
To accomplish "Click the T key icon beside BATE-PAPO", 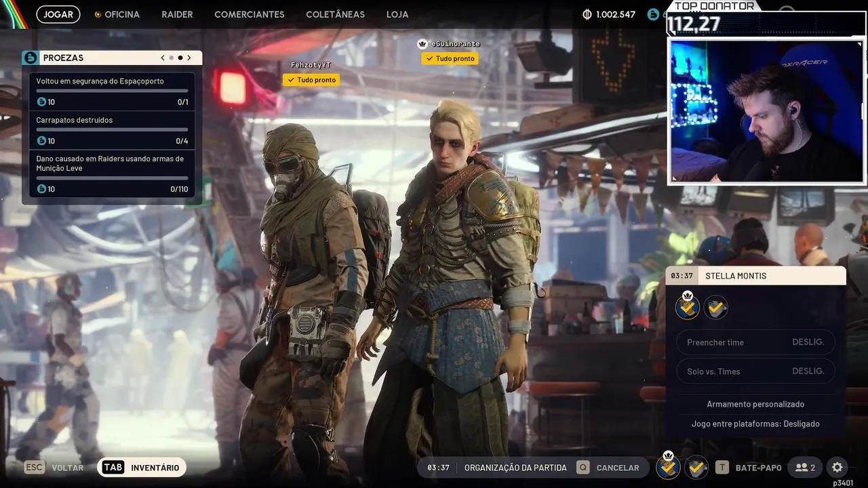I will pyautogui.click(x=722, y=468).
